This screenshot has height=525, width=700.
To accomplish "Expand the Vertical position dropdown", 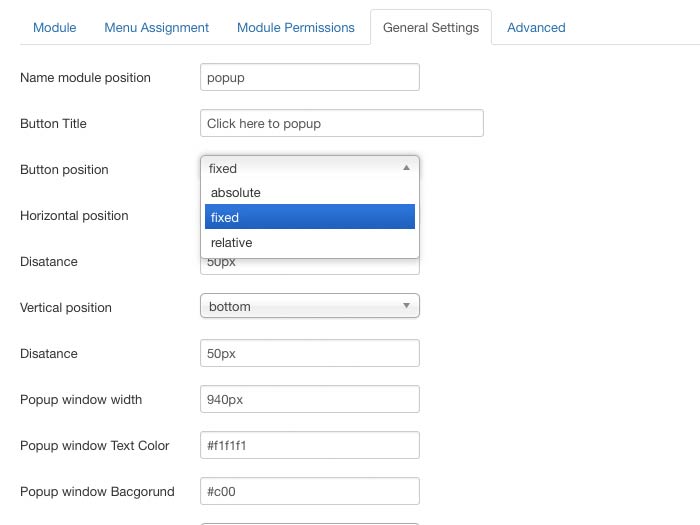I will [309, 307].
